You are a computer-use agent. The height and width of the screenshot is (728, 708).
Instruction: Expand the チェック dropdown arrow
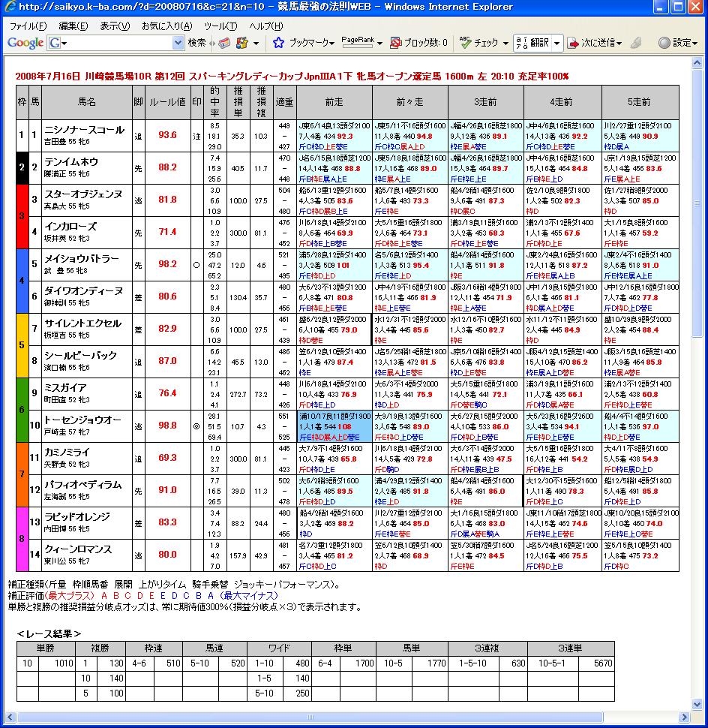tap(505, 44)
